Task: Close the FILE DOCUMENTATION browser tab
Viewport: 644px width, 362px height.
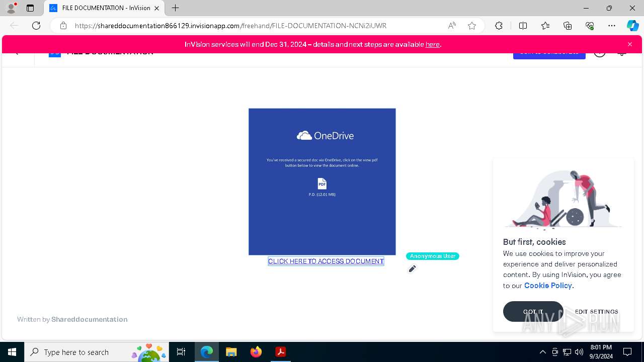Action: 157,8
